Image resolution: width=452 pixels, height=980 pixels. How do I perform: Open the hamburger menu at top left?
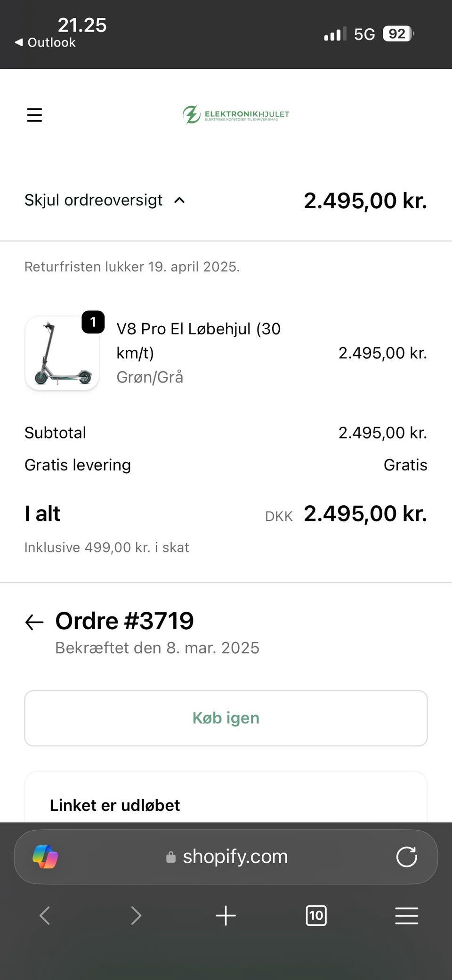point(34,115)
